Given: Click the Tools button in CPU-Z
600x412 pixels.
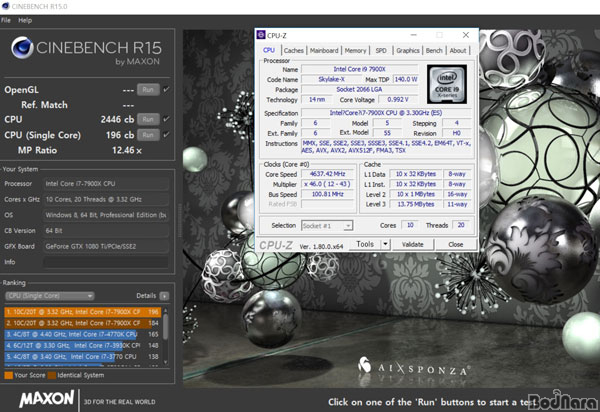Looking at the screenshot, I should tap(365, 244).
